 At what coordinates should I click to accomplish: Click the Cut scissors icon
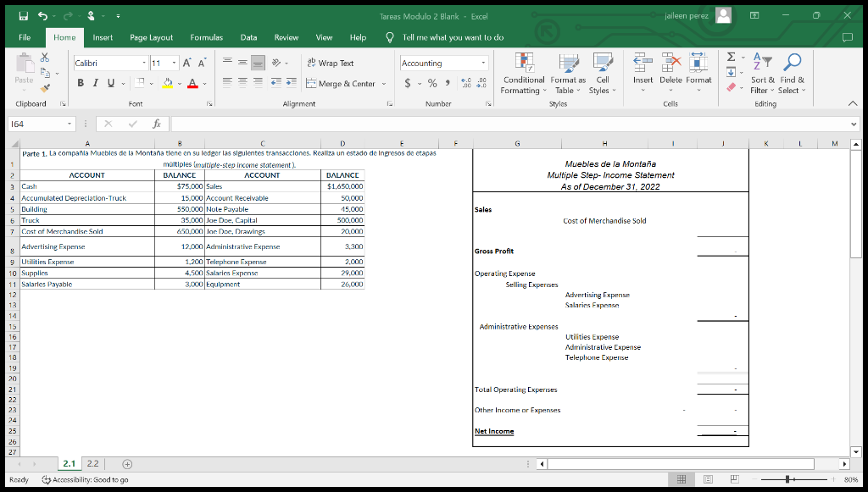coord(46,58)
